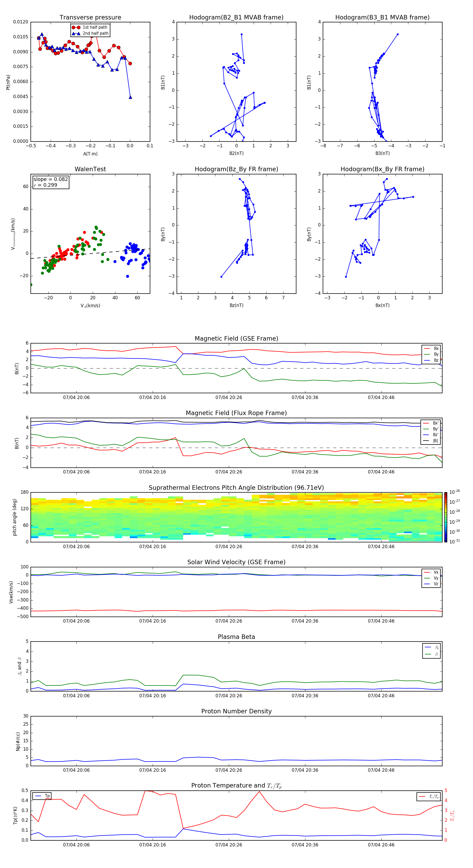Click the "pitch angle (deg)" axis label
The image size is (473, 868).
click(x=15, y=517)
